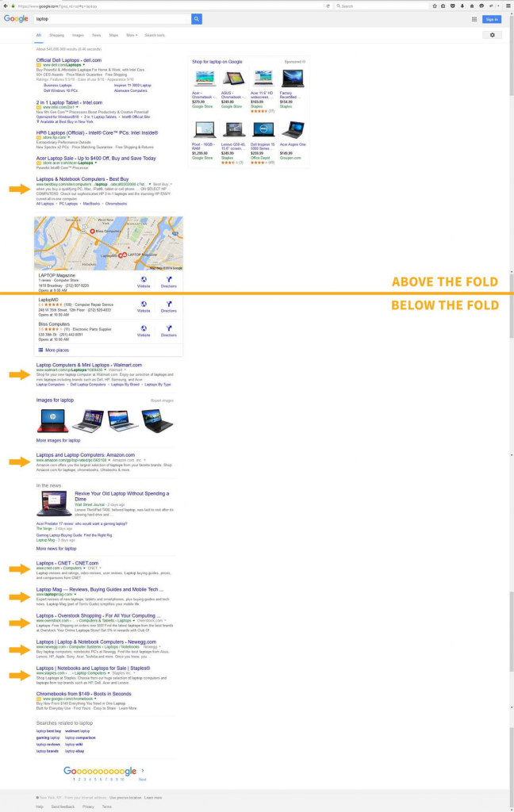514x812 pixels.
Task: Click the Report images link
Action: 162,400
